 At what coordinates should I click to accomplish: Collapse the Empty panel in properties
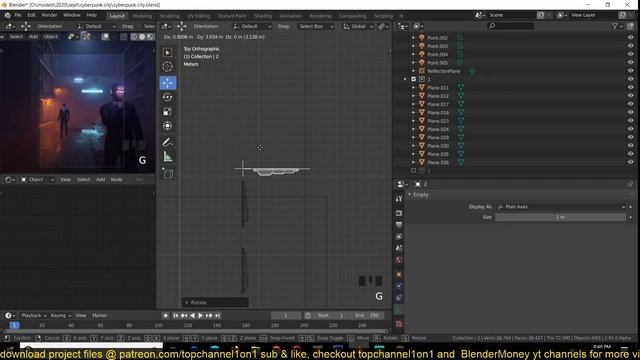(409, 195)
